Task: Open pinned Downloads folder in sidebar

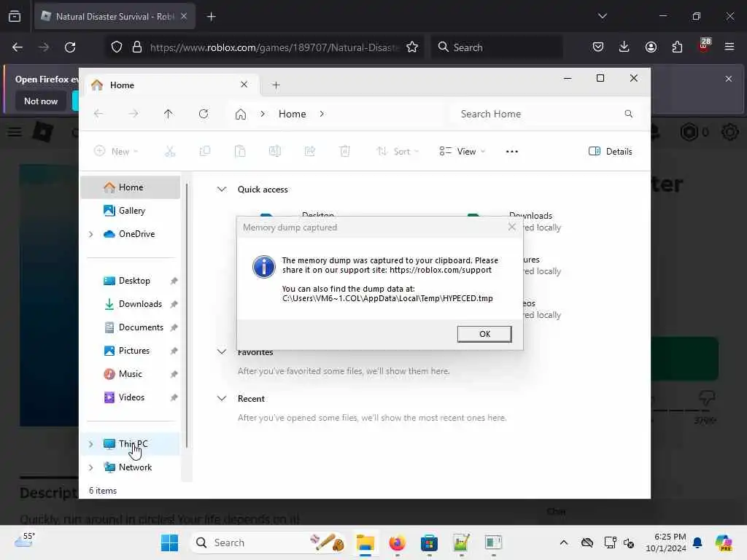Action: click(x=140, y=304)
